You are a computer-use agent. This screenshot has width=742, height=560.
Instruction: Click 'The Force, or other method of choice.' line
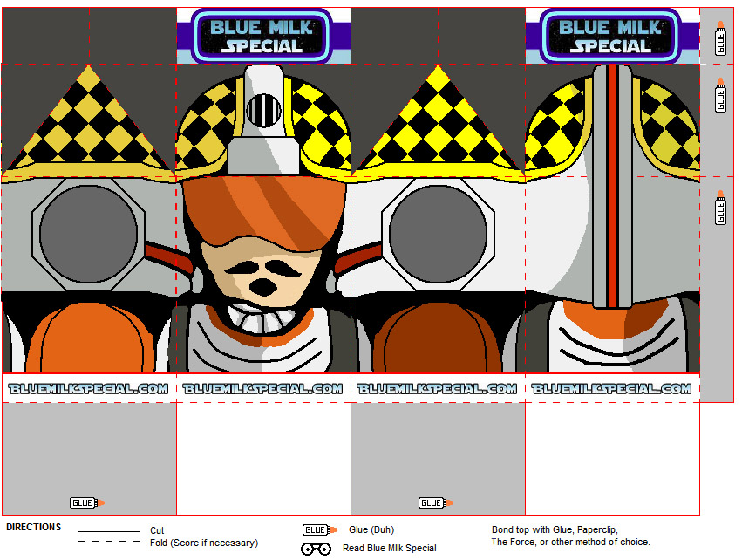click(571, 542)
